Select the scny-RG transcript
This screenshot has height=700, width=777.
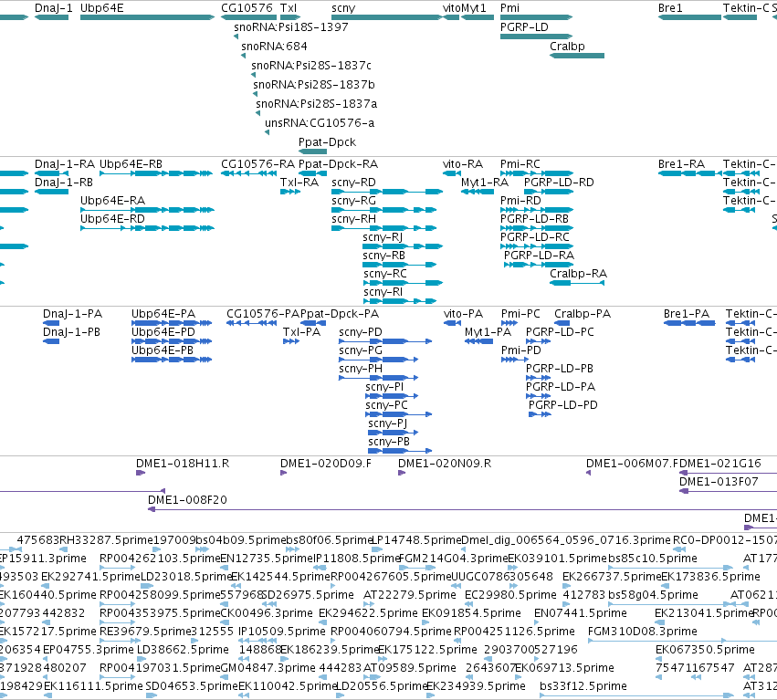384,210
